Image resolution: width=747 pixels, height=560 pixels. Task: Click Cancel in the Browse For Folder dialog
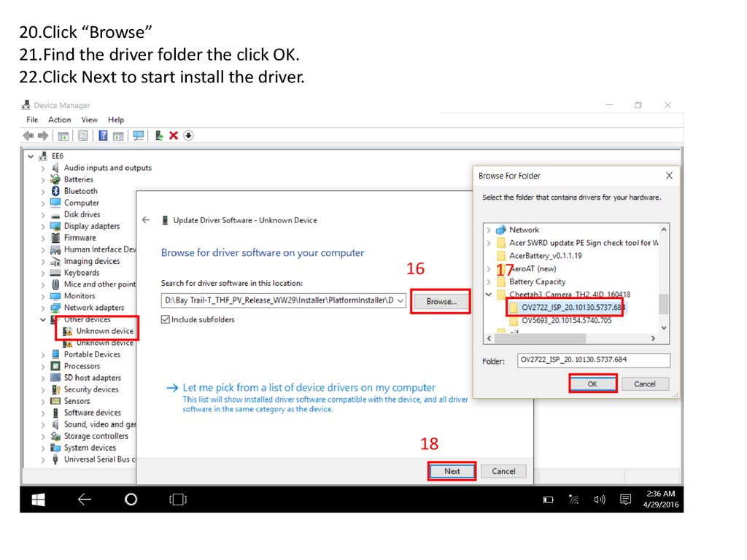click(645, 384)
